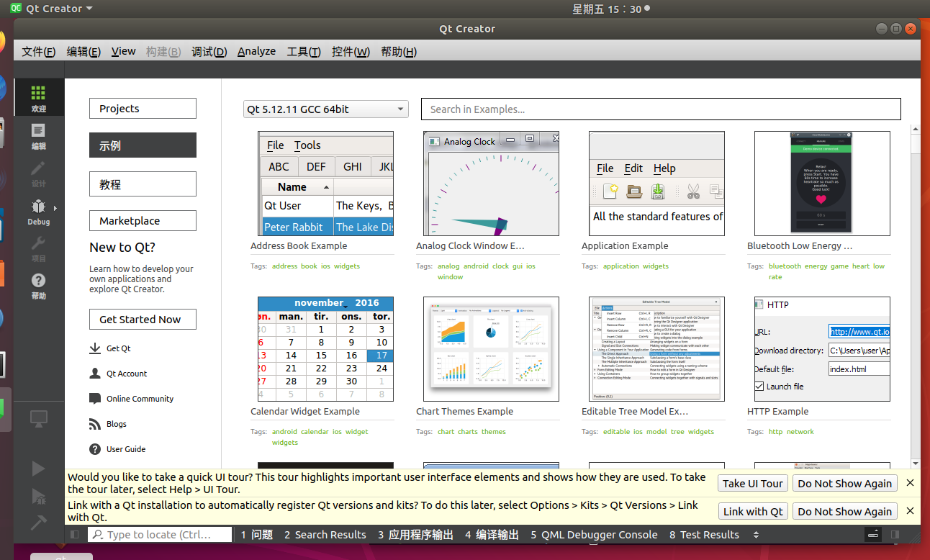Toggle the left sidebar panel icon
930x560 pixels.
tap(74, 534)
